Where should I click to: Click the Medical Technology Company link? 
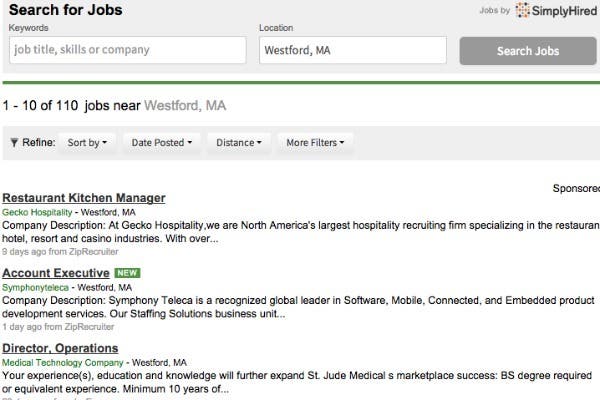click(x=64, y=362)
